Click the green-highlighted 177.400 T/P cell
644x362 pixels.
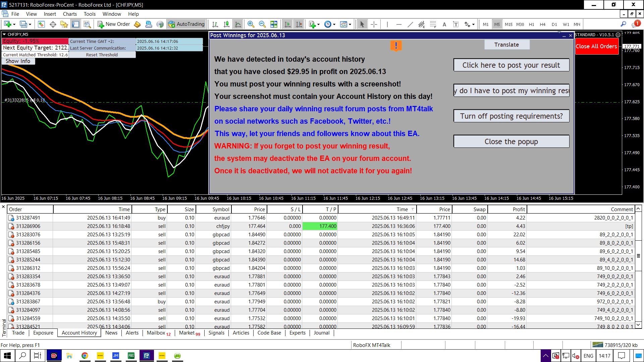pos(320,226)
